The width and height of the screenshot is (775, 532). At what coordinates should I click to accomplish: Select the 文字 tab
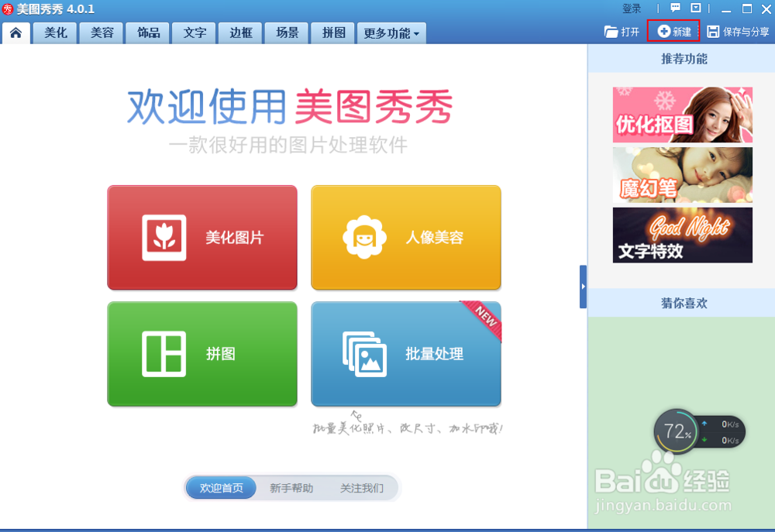[x=195, y=33]
